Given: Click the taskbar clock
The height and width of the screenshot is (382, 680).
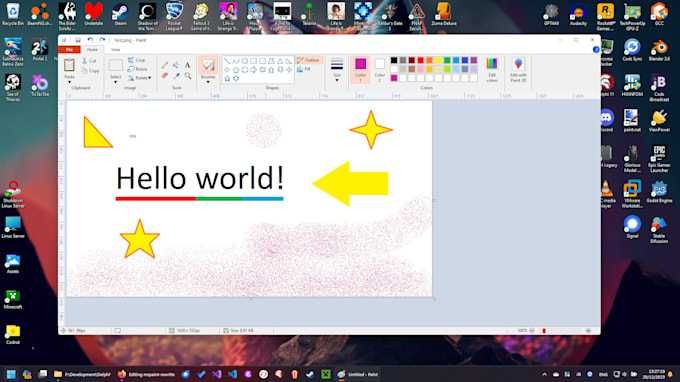Looking at the screenshot, I should click(655, 374).
